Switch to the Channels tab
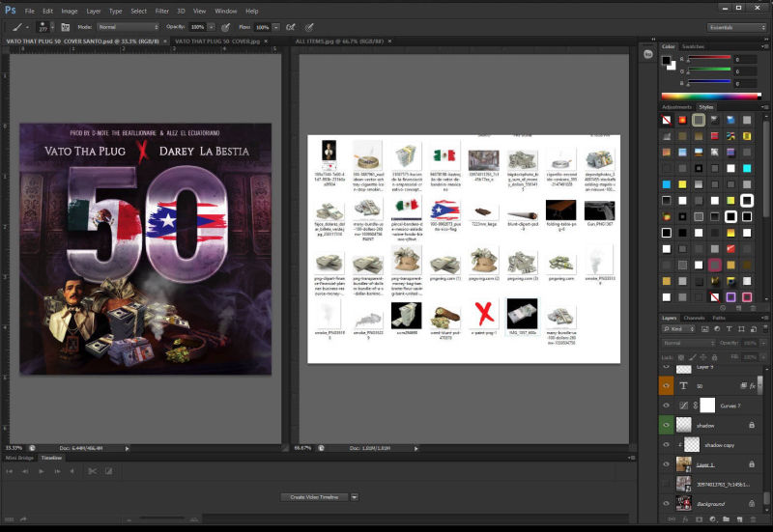 (x=694, y=318)
